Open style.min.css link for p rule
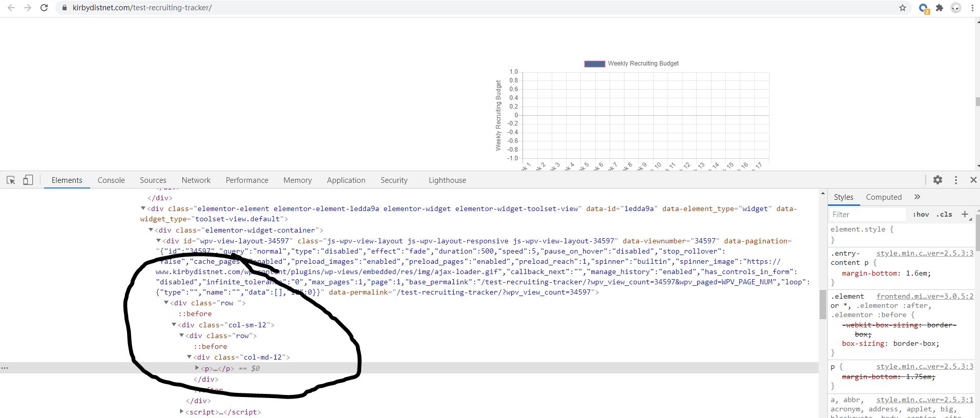The height and width of the screenshot is (418, 980). [925, 366]
